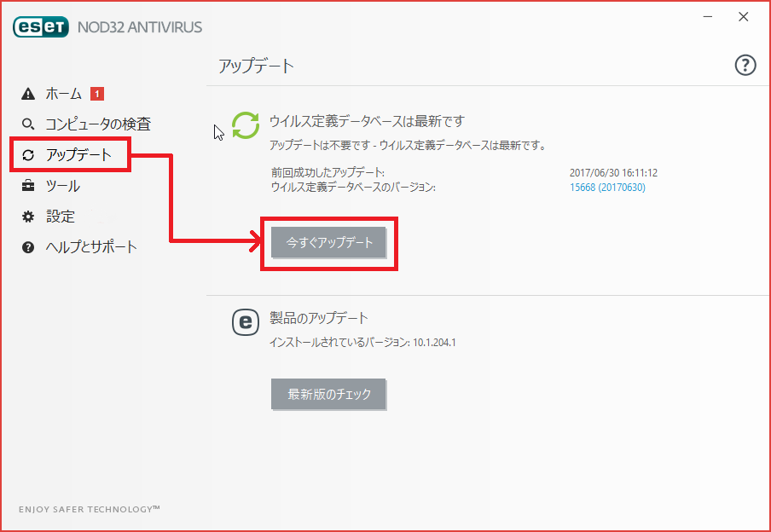Click the 前回成功したアップデート label

(x=328, y=172)
